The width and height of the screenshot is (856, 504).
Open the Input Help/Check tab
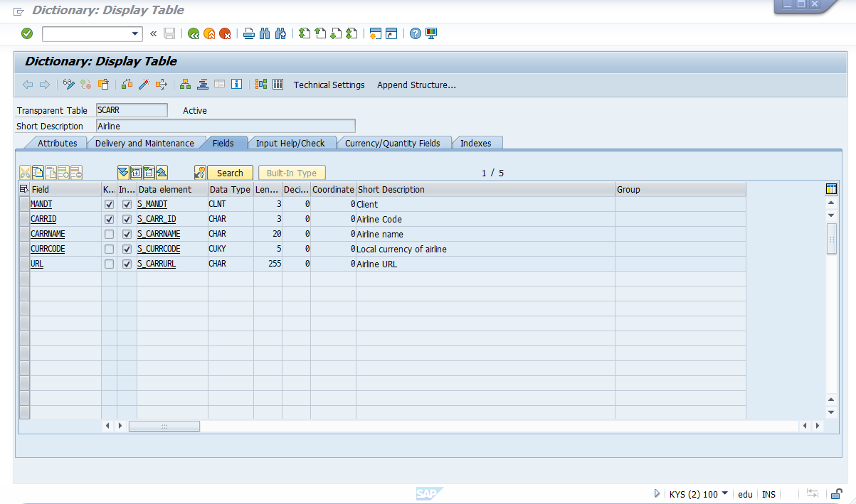[290, 143]
